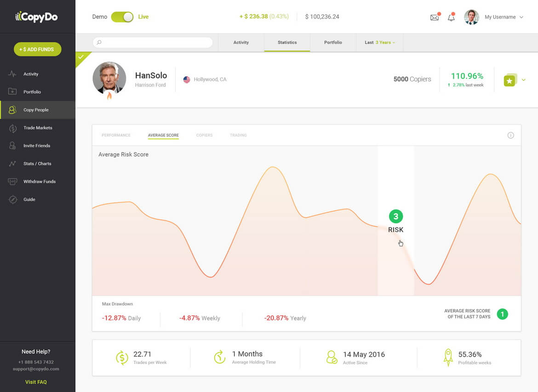
Task: Click the user avatar in the header
Action: [471, 17]
